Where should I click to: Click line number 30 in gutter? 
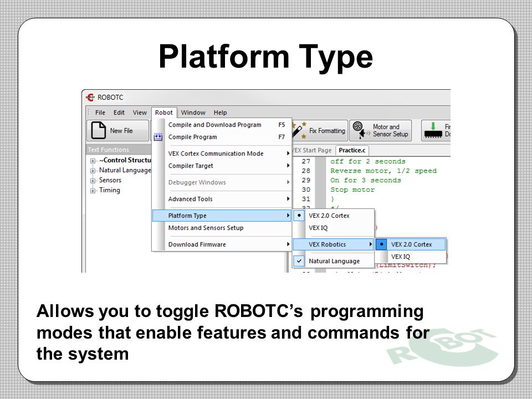click(306, 190)
